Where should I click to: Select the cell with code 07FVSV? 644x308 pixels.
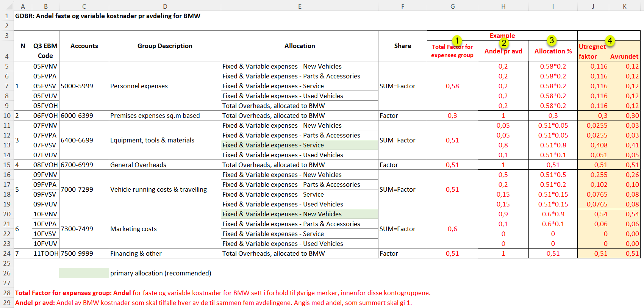coord(45,145)
